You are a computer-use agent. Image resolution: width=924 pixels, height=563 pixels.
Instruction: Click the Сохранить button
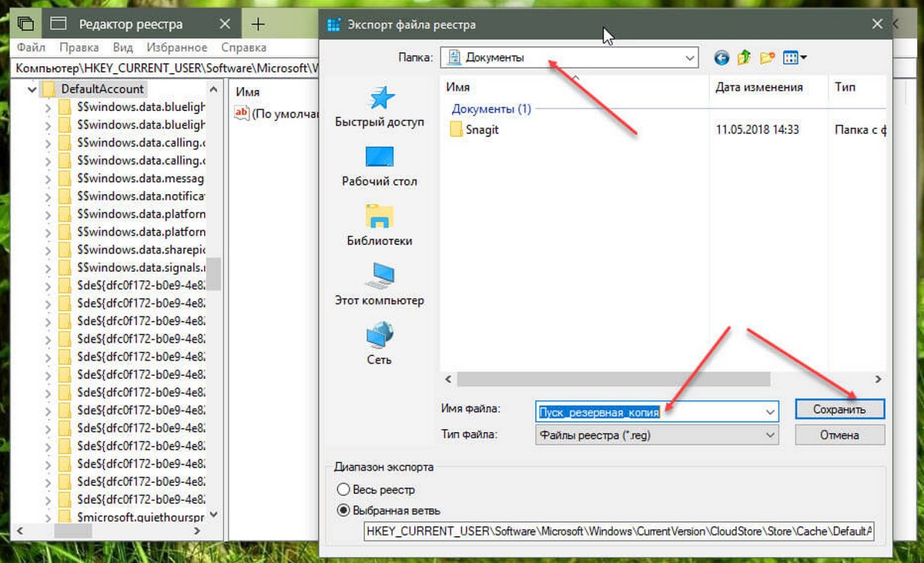tap(839, 410)
